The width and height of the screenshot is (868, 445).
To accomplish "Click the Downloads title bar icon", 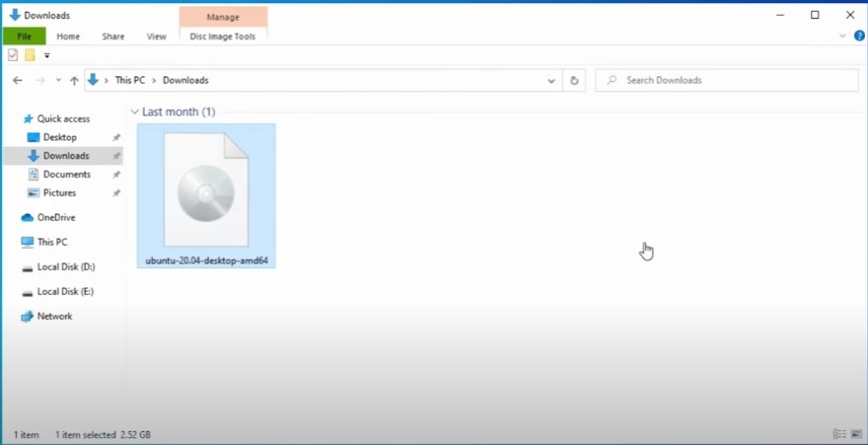I will tap(15, 15).
